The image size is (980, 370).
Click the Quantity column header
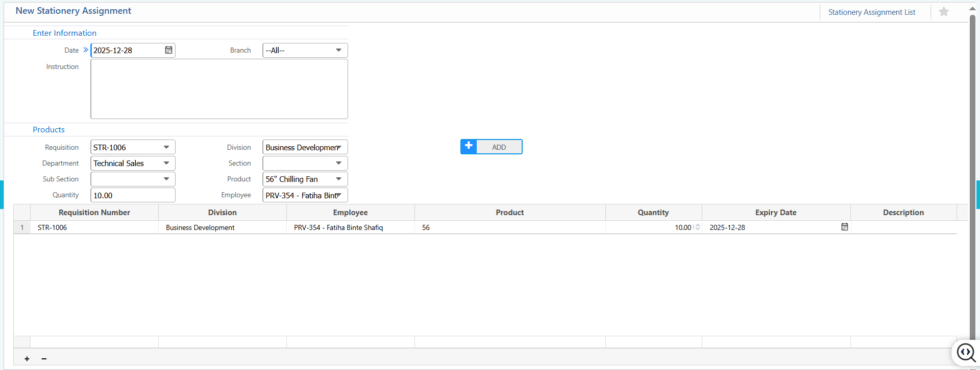click(653, 213)
